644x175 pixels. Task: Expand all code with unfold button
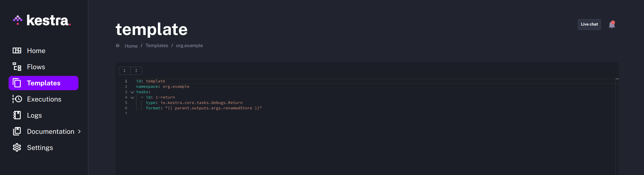(x=136, y=71)
